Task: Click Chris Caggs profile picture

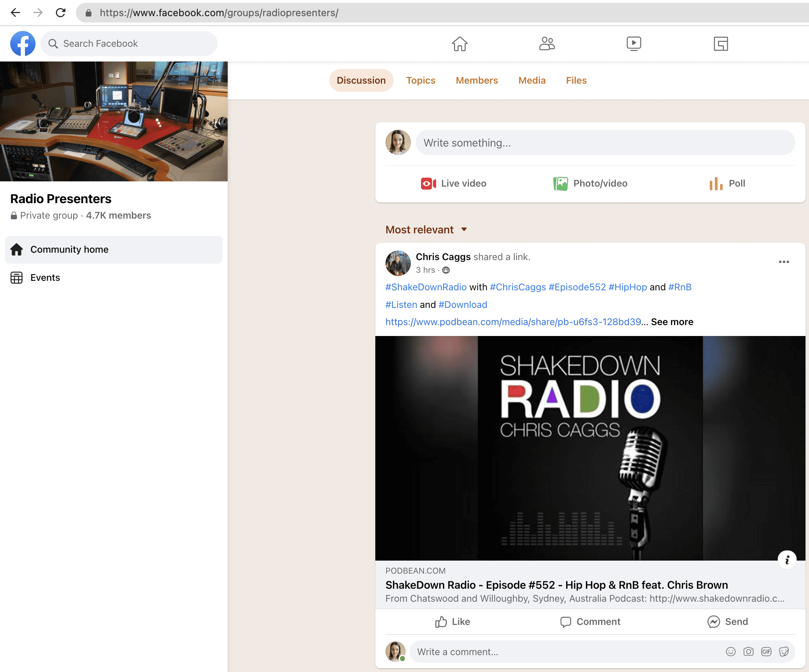Action: point(398,263)
